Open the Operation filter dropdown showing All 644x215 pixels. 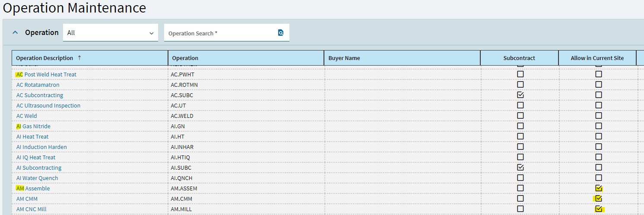pos(111,33)
